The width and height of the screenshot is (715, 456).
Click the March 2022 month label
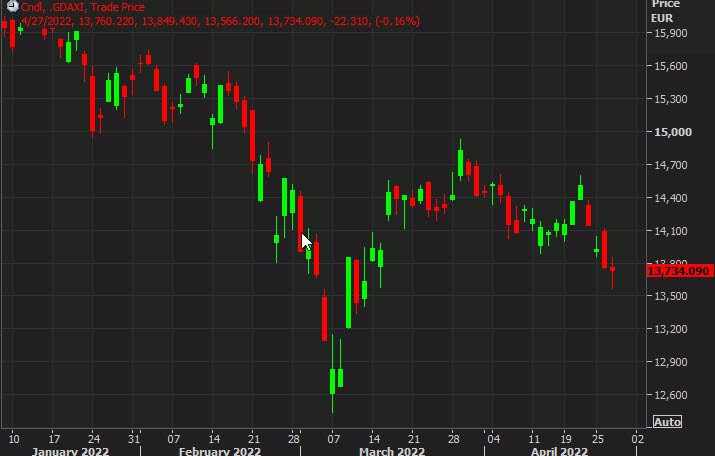click(392, 451)
